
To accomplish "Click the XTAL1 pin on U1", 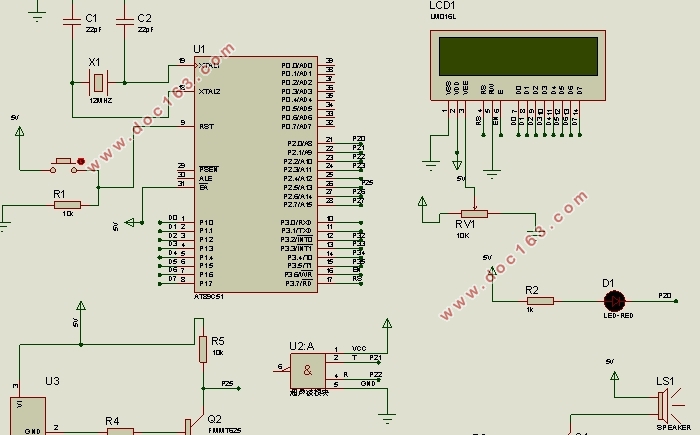I will coord(209,66).
